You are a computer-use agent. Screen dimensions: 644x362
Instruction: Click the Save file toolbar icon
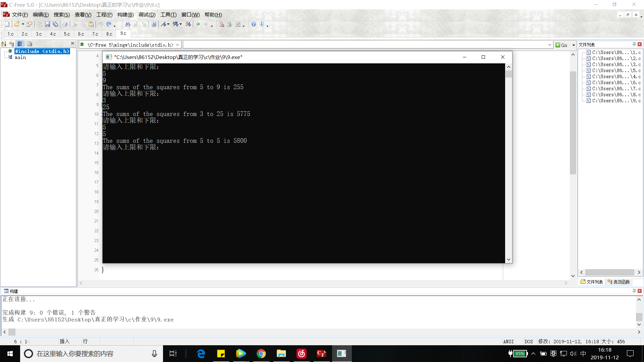47,24
